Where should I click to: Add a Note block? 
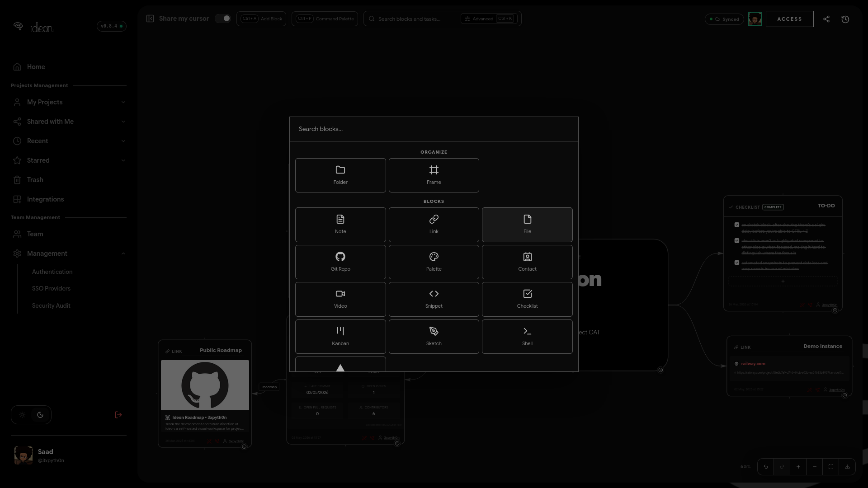coord(340,225)
